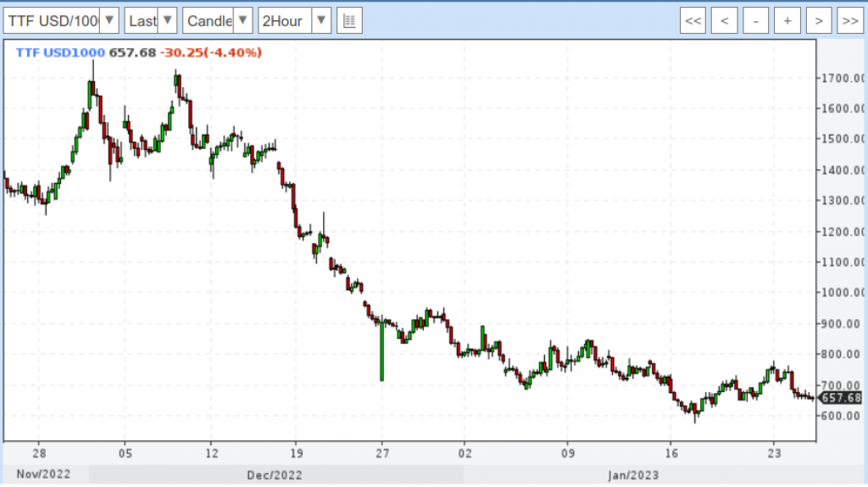This screenshot has width=868, height=487.
Task: Jump to latest data with >> button
Action: pos(849,20)
